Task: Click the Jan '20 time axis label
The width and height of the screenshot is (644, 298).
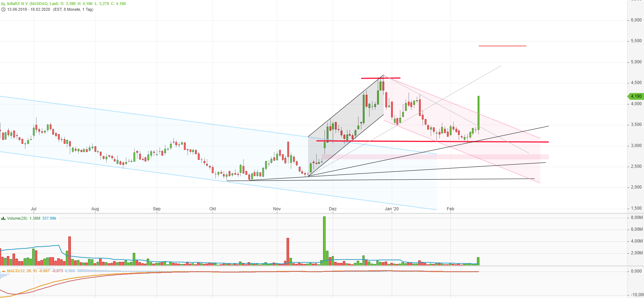Action: 391,209
